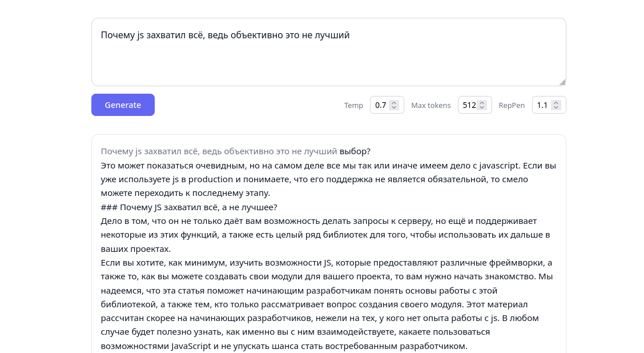Click the output line starting "Это может показаться"
Image resolution: width=644 pixels, height=353 pixels.
click(x=328, y=166)
